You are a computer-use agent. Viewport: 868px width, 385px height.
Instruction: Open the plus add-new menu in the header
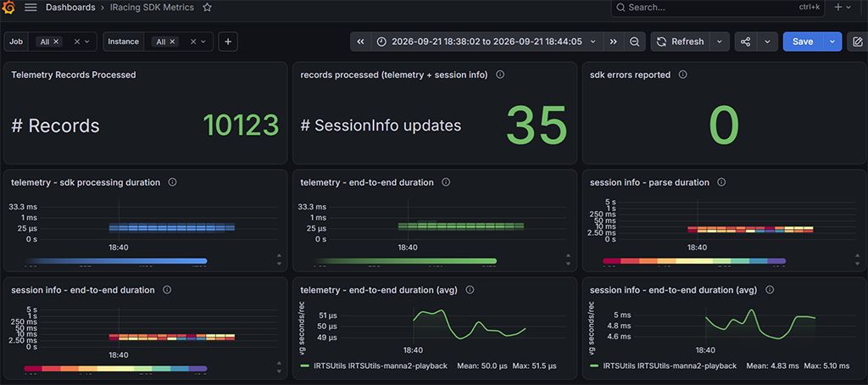(x=843, y=7)
